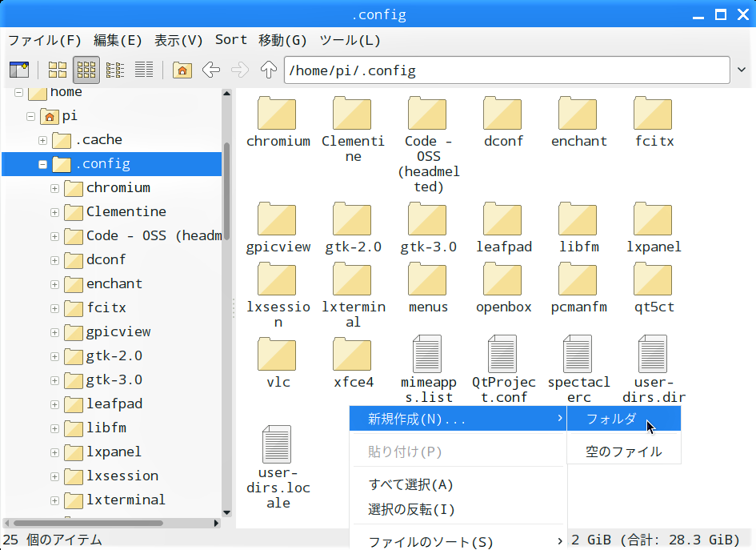Screen dimensions: 756x550
Task: Select Code - OSS (headmelted) folder icon
Action: click(x=427, y=113)
